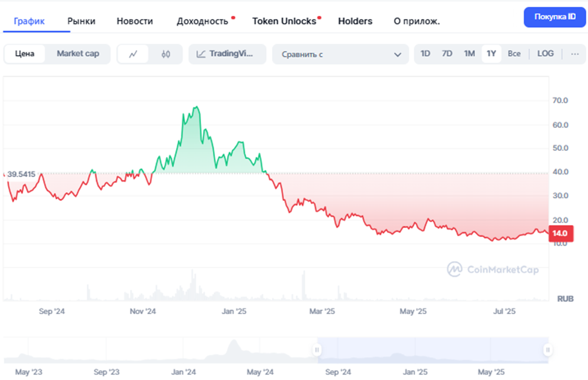Open the TradingView chart button

227,54
